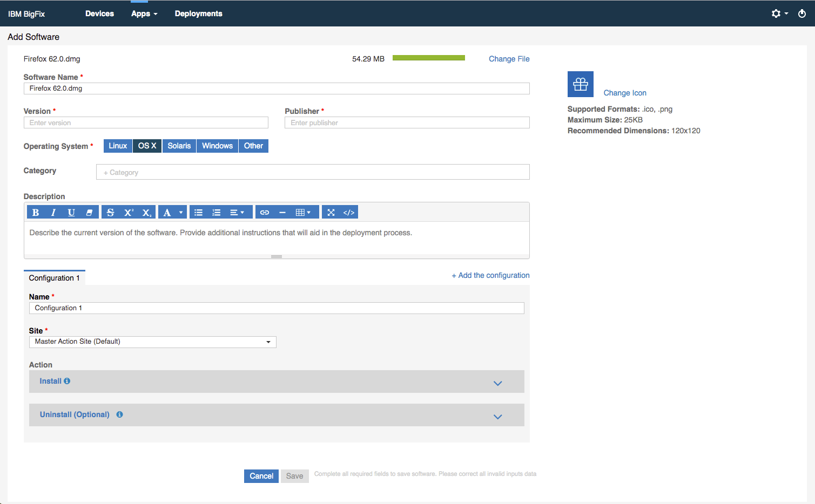The image size is (815, 504).
Task: Go to Deployments page
Action: 198,13
